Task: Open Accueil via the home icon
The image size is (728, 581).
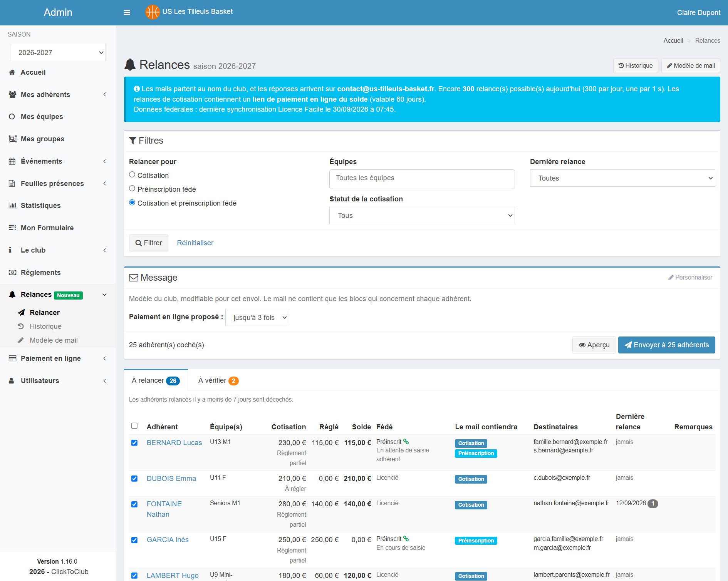Action: pyautogui.click(x=12, y=72)
